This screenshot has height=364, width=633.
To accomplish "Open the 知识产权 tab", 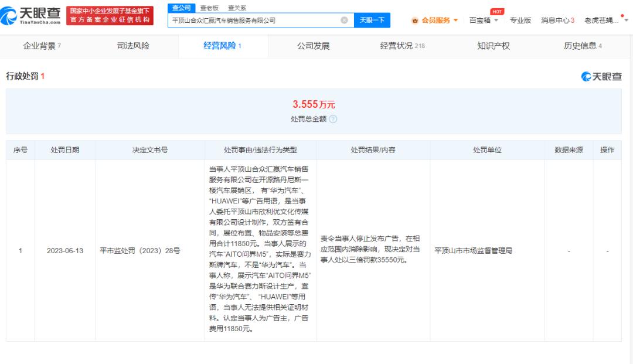I will [x=494, y=46].
